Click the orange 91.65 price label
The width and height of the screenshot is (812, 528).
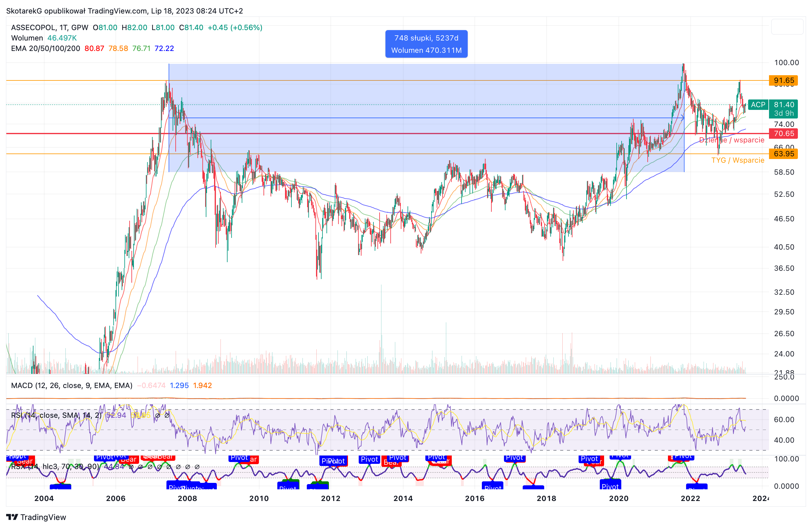click(783, 80)
